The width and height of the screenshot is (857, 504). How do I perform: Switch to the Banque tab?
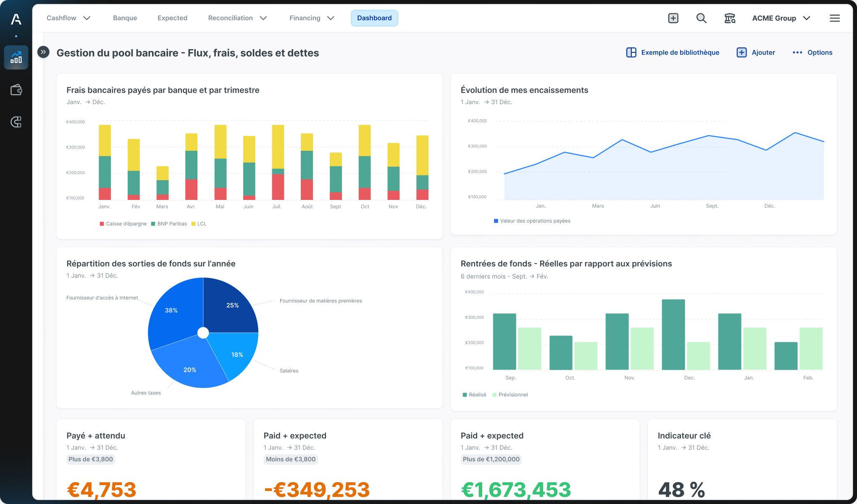125,18
